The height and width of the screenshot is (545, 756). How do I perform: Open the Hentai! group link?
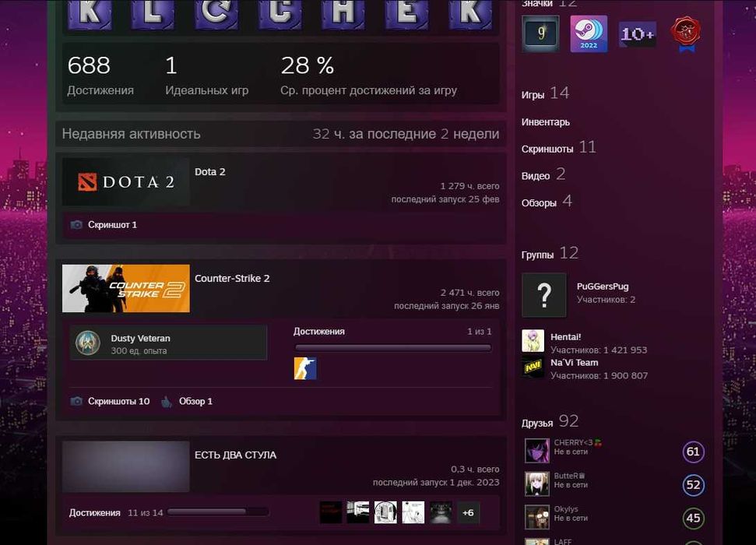coord(565,337)
